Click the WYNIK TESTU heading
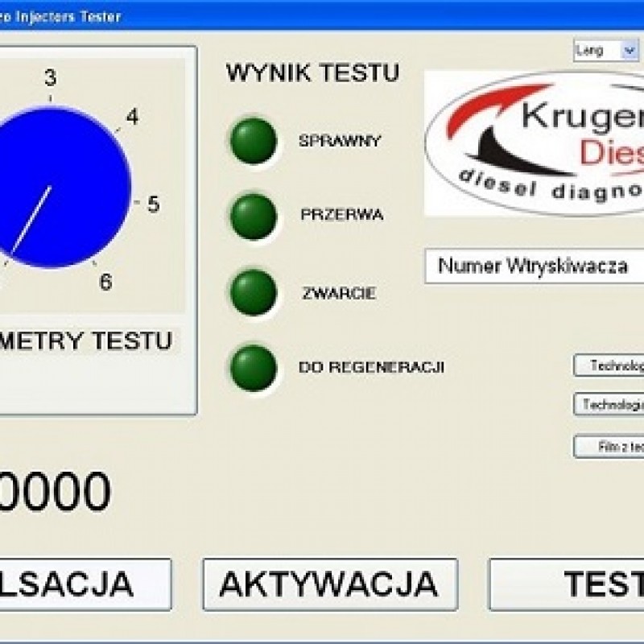Screen dimensions: 644x644 click(x=312, y=72)
